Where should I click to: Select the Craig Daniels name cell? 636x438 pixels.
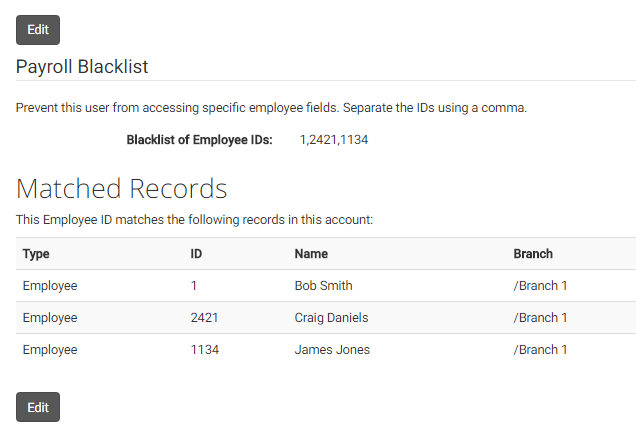[x=331, y=318]
